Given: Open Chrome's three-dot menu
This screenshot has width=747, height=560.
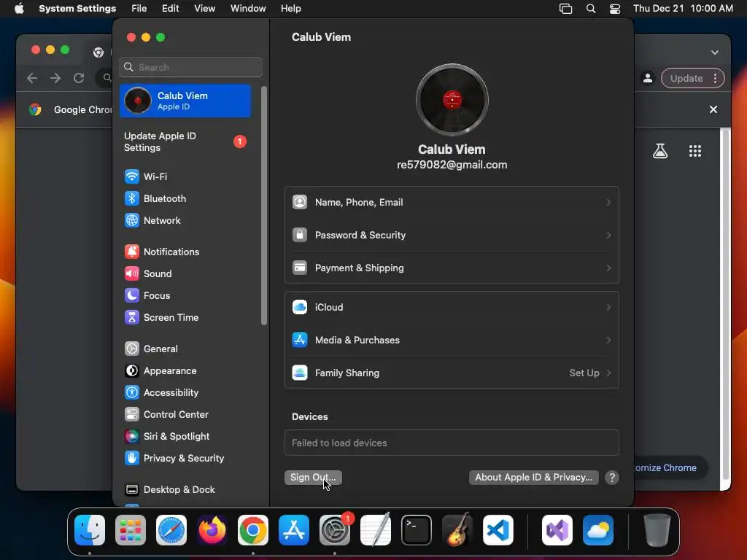Looking at the screenshot, I should (x=715, y=79).
